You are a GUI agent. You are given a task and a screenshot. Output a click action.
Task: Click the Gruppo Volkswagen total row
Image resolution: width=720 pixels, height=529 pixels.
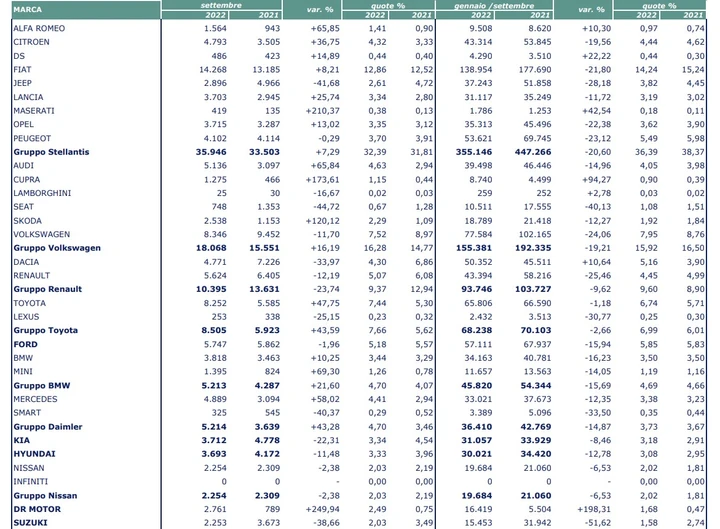(359, 248)
